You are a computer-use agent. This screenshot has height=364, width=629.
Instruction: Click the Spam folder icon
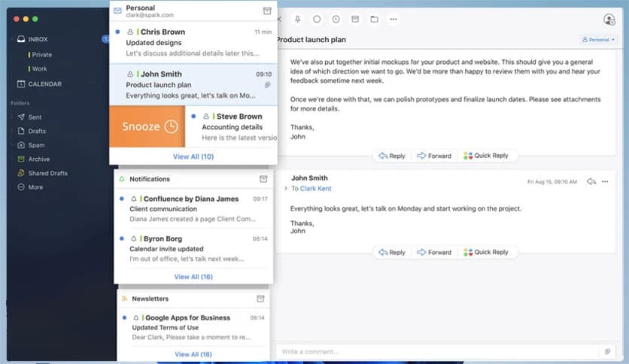(21, 145)
